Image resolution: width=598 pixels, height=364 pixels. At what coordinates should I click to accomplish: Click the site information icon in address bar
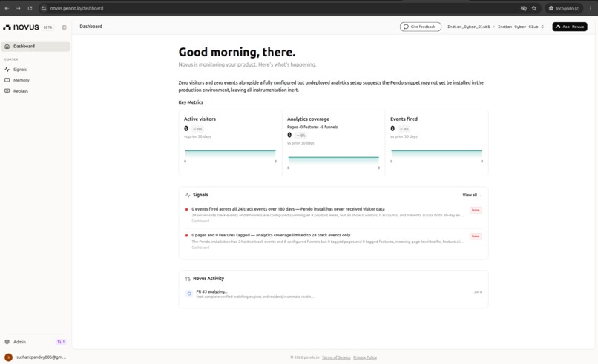[44, 8]
